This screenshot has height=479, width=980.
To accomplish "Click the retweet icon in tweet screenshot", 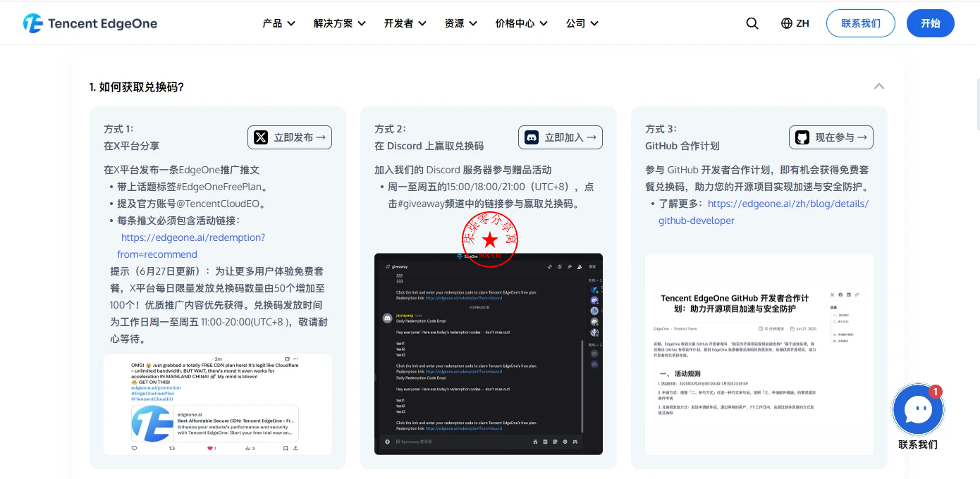I will point(173,448).
